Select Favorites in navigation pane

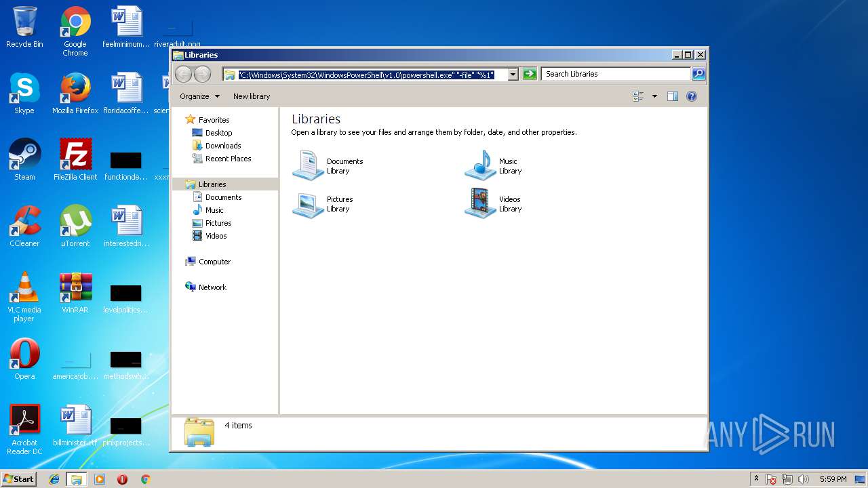click(208, 120)
